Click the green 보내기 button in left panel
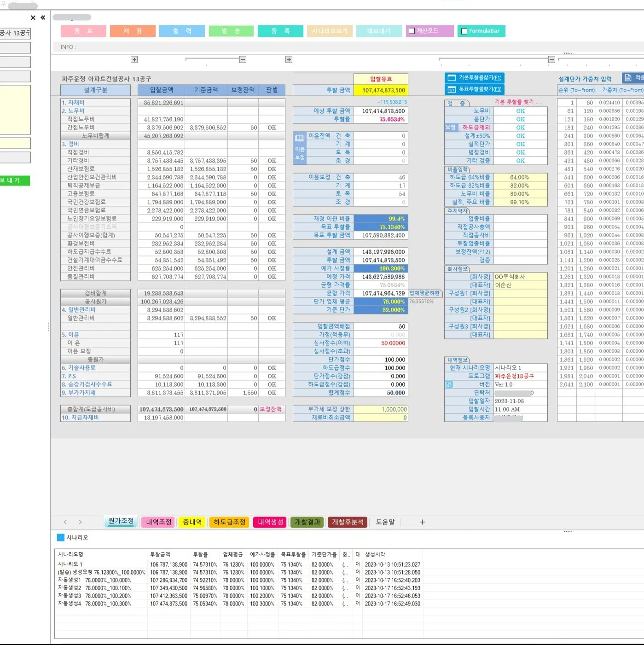Image resolution: width=644 pixels, height=645 pixels. point(15,180)
